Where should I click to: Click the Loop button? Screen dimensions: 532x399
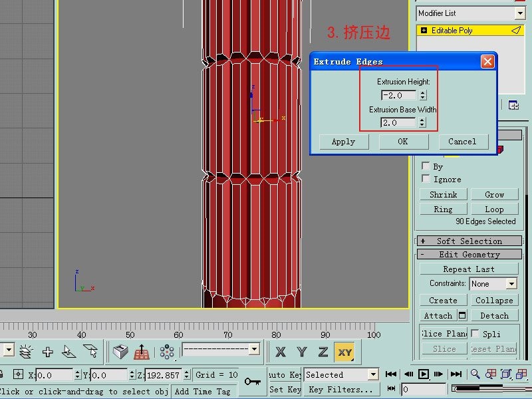494,209
